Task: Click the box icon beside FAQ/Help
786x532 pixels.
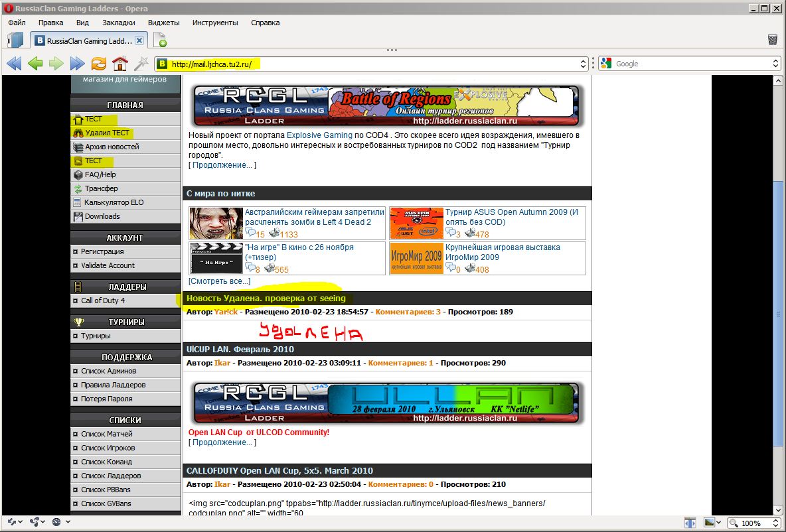Action: click(x=78, y=175)
